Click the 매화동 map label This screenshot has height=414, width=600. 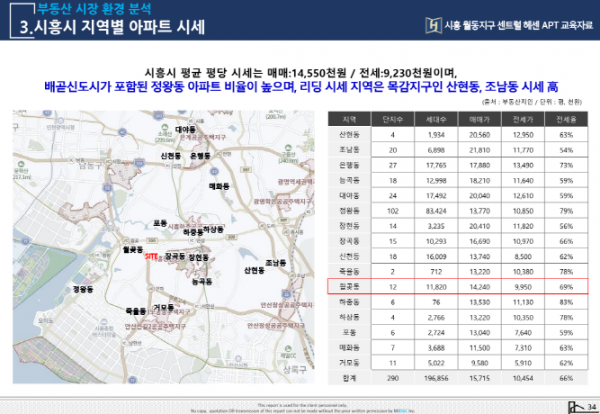pyautogui.click(x=220, y=186)
